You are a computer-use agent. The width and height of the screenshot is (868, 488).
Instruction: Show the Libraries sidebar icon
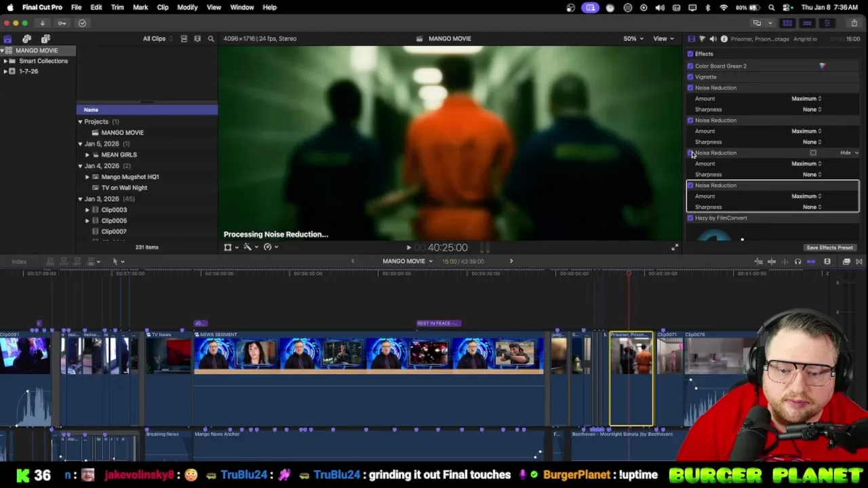point(7,39)
